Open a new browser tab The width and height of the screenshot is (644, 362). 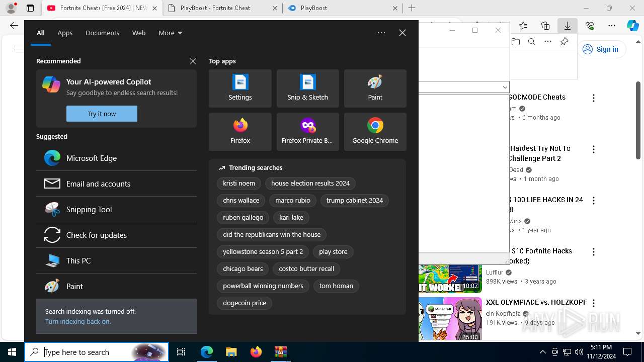(x=412, y=8)
